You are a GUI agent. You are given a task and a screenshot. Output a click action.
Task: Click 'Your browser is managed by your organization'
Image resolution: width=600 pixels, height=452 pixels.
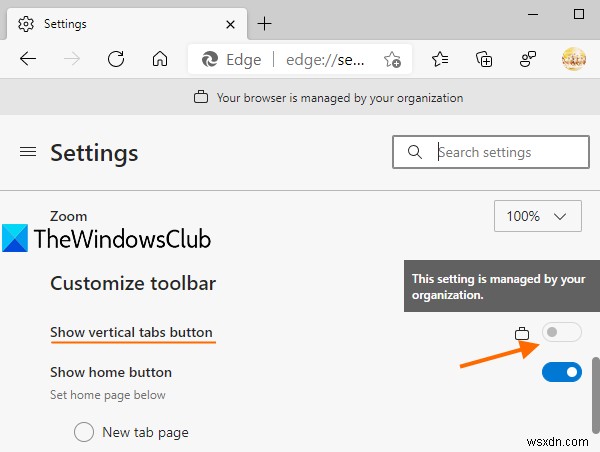[340, 98]
